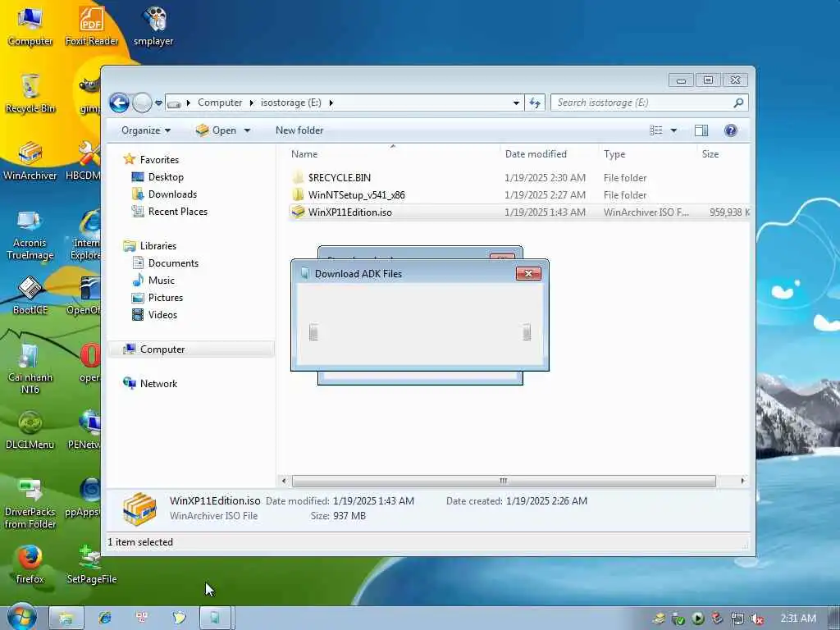Sort by Date modified column header
The height and width of the screenshot is (630, 840).
(x=549, y=153)
